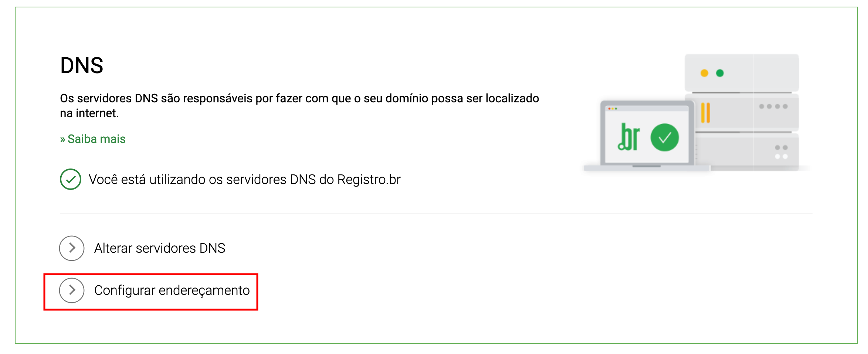The image size is (868, 354).
Task: Open the Saiba mais link
Action: (93, 139)
